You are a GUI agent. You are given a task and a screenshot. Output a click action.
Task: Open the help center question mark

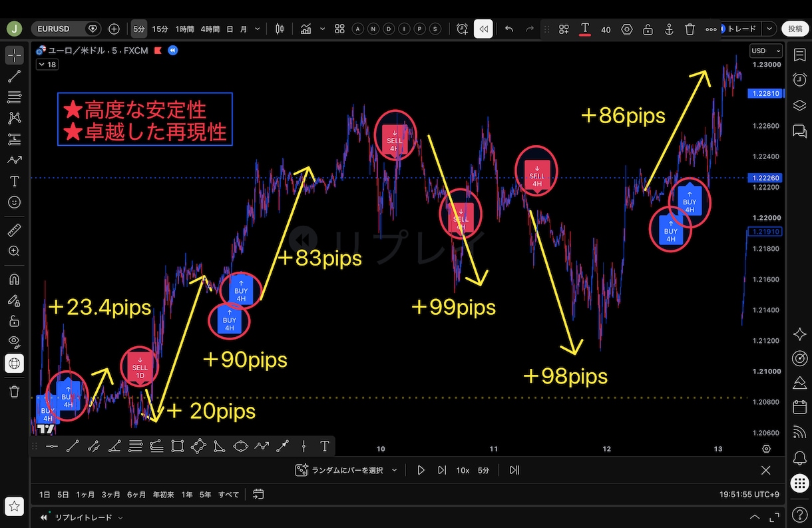(x=799, y=514)
